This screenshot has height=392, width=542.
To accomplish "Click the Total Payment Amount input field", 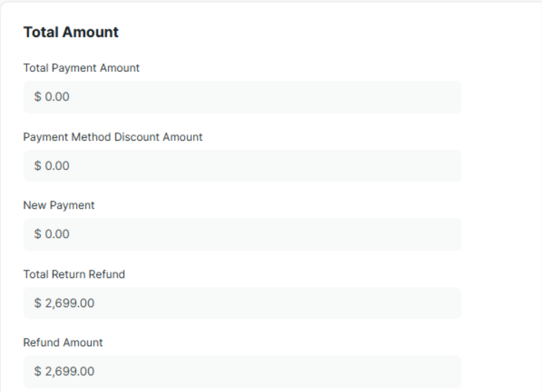I will coord(242,97).
